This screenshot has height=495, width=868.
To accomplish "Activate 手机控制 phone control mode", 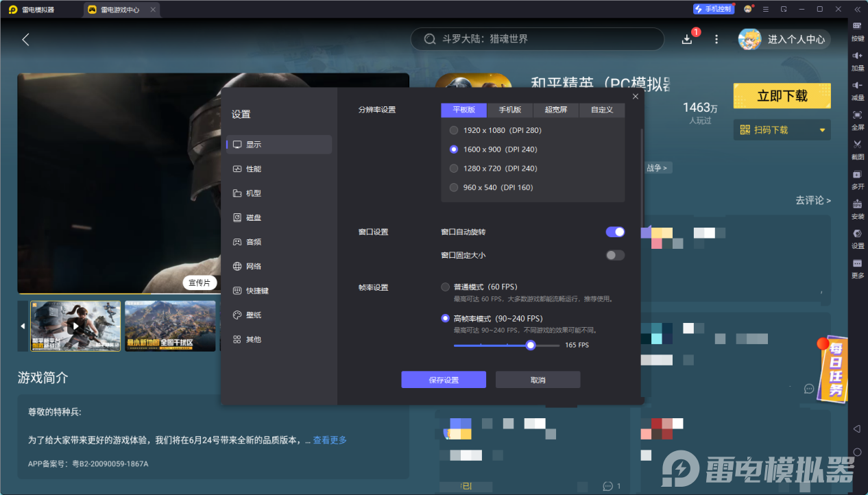I will click(x=713, y=8).
